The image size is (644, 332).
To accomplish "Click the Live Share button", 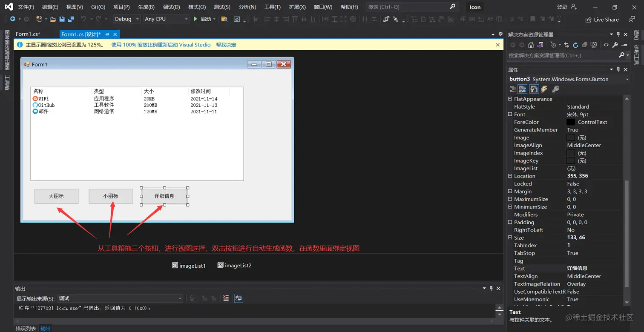I will (602, 19).
